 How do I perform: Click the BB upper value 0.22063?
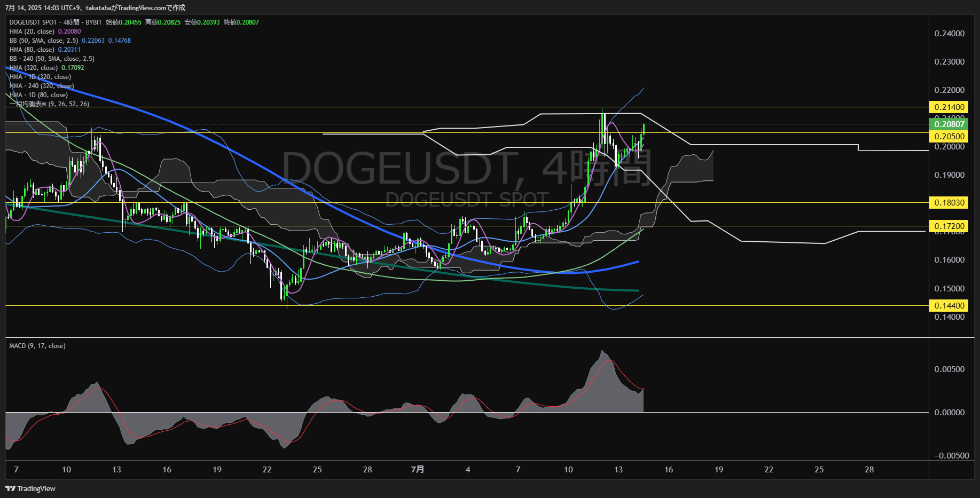click(x=93, y=41)
